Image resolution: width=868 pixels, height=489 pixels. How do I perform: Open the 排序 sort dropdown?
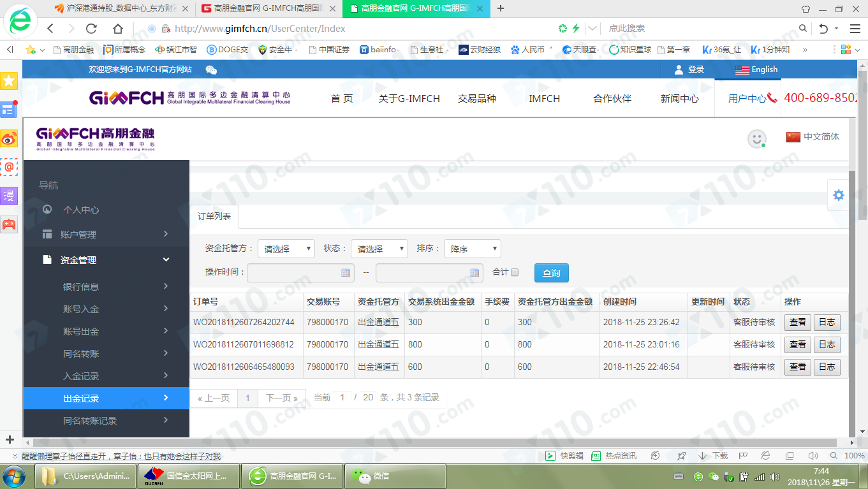point(473,249)
